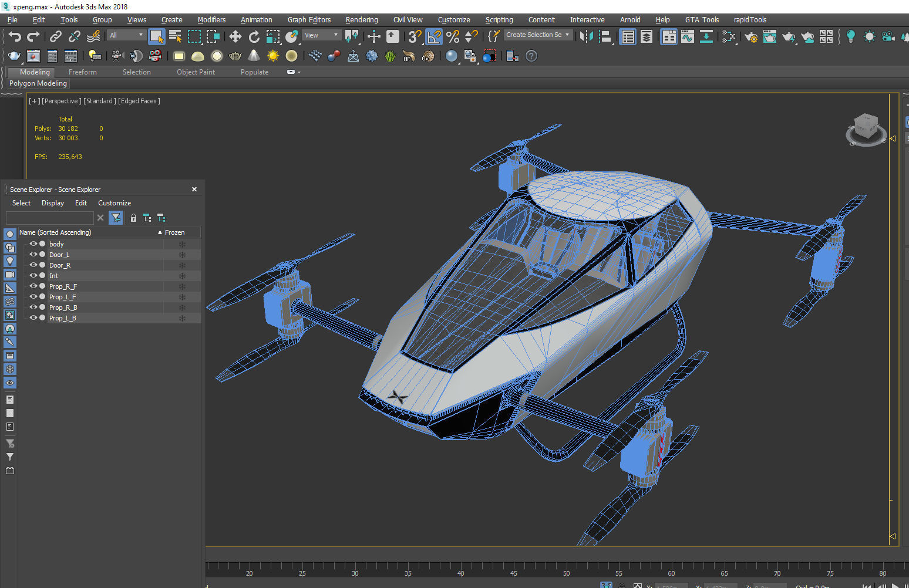The image size is (909, 588).
Task: Click the Undo icon
Action: point(15,36)
